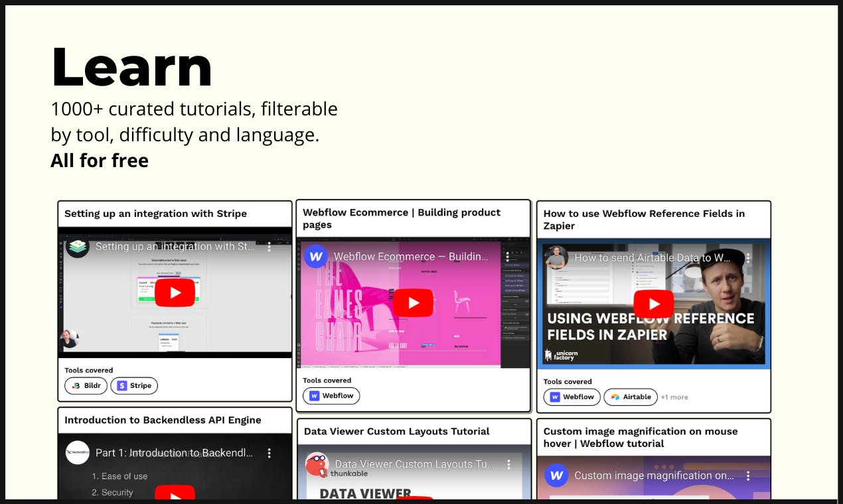Click the Learn page heading
Screen dimensions: 843x504
pos(131,67)
